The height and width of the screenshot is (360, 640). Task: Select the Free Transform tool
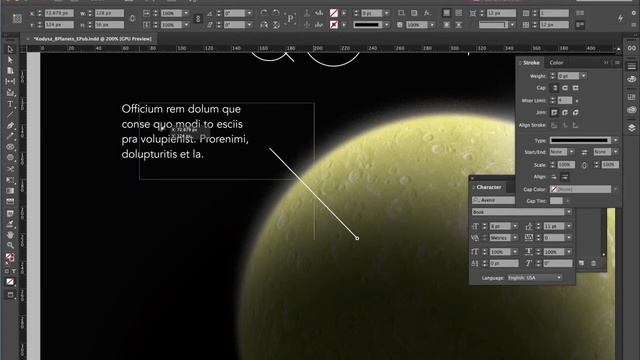coord(10,180)
